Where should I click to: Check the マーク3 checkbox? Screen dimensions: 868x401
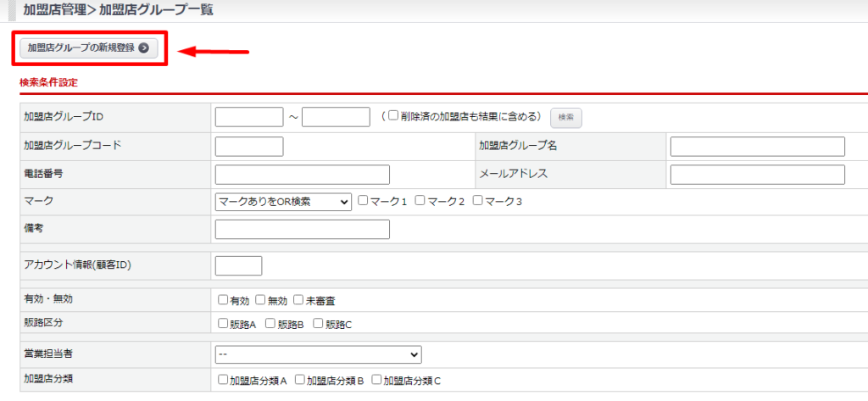coord(478,200)
